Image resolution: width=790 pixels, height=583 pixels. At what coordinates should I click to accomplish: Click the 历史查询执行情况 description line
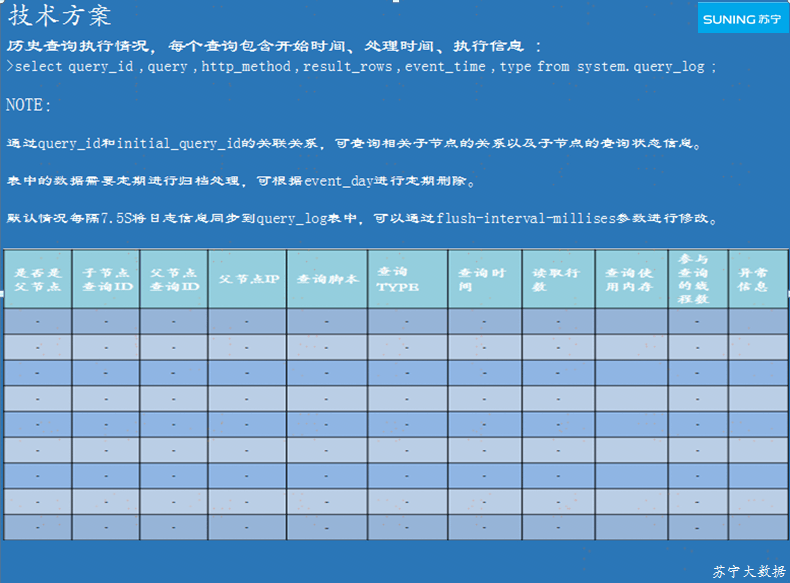274,46
